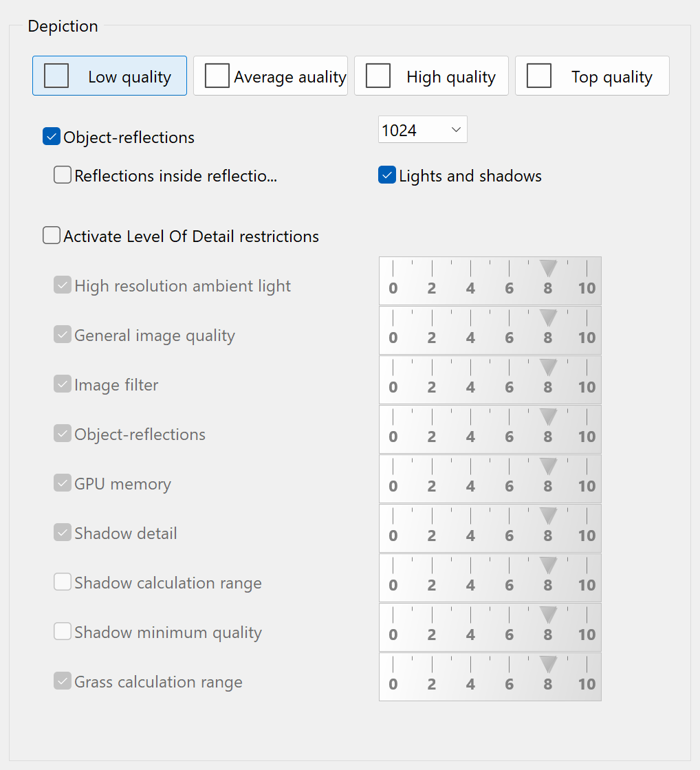Open the 1024 resolution dropdown
Screen dimensions: 700x770
click(422, 130)
